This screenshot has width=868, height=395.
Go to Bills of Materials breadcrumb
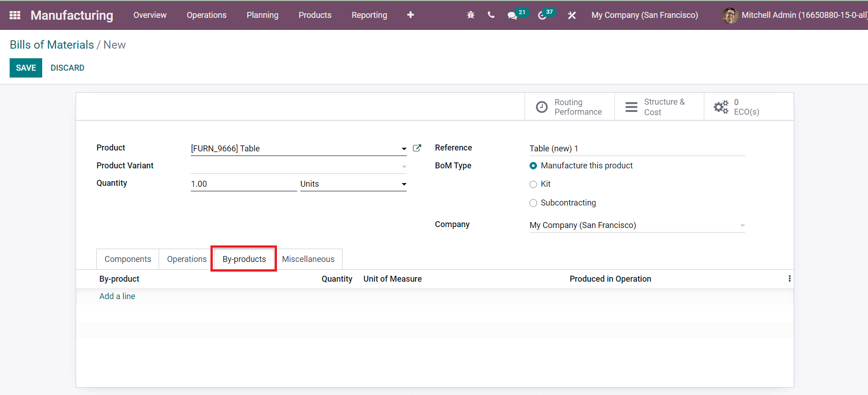click(x=52, y=45)
